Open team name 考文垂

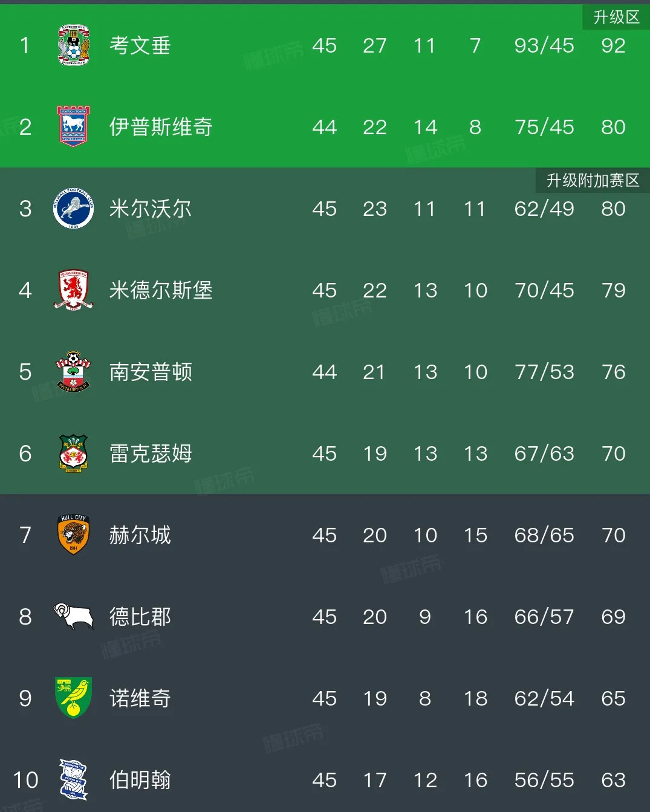coord(140,45)
